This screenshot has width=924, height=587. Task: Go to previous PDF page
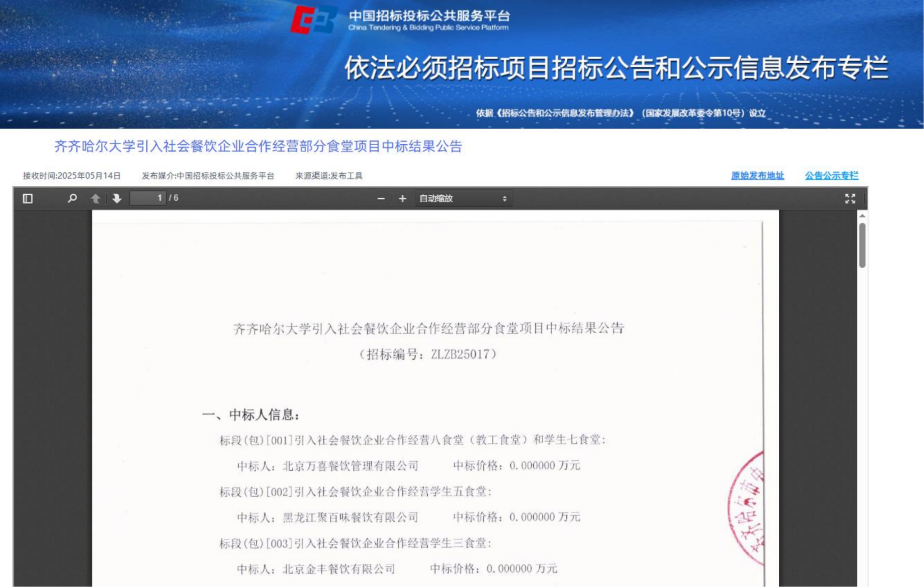tap(95, 198)
